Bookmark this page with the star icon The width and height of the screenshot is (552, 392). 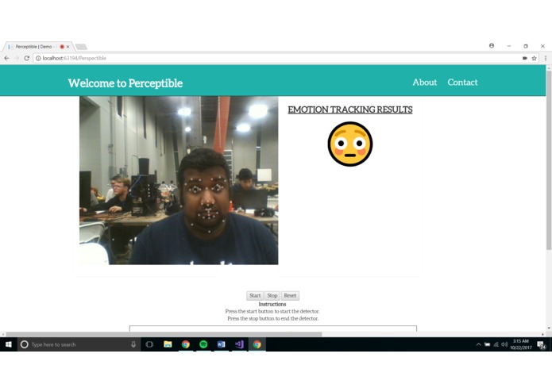(534, 59)
